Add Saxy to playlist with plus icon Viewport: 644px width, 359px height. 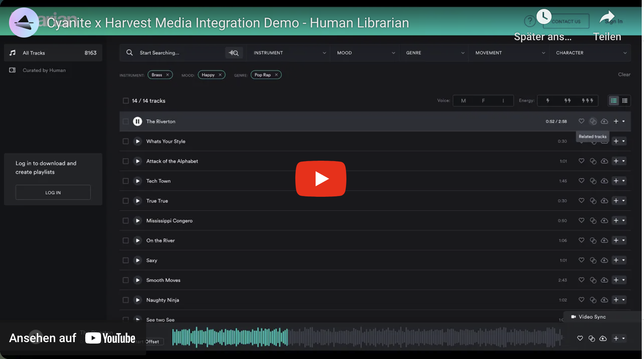coord(616,260)
